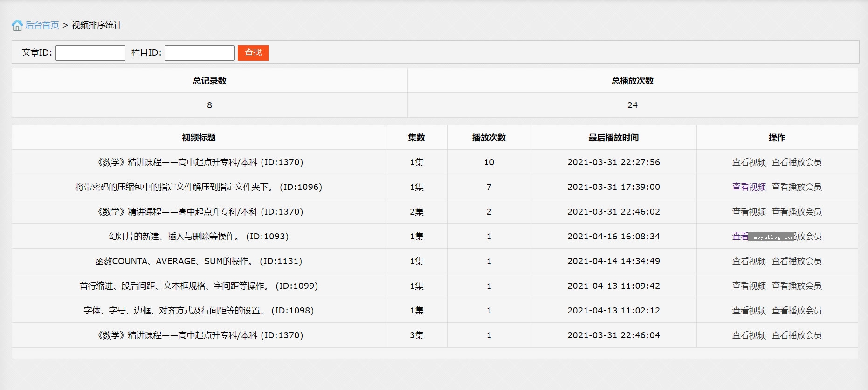Click 查看视频 for the 字体字号 ID:1098 row
Screen dimensions: 868x390
coord(749,311)
